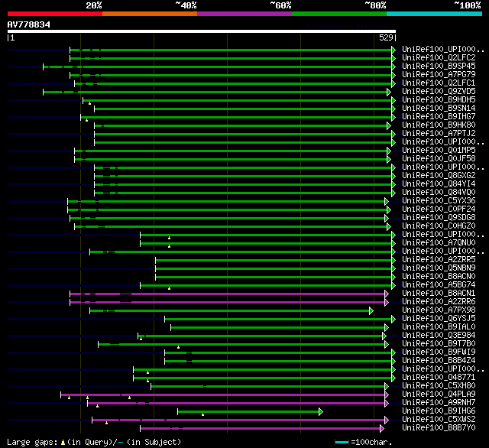This screenshot has width=489, height=448.
Task: Select the UniRef100_Q6YSJ5 label
Action: click(439, 319)
